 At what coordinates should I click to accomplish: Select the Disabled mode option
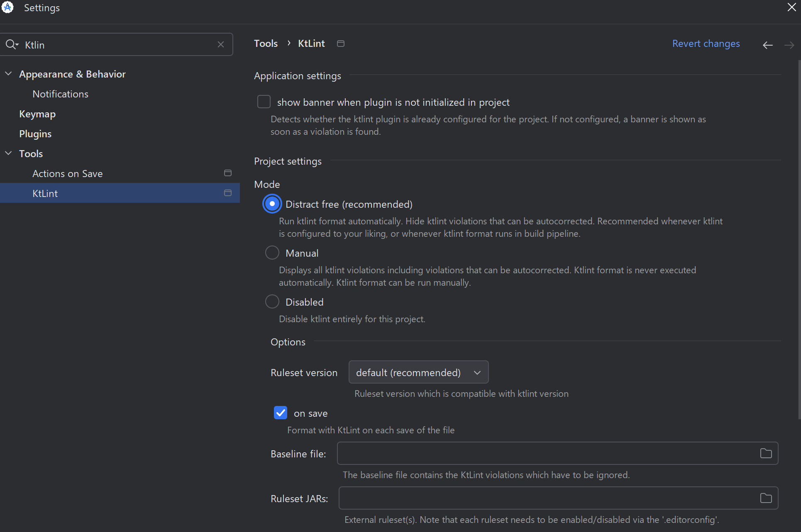tap(272, 301)
